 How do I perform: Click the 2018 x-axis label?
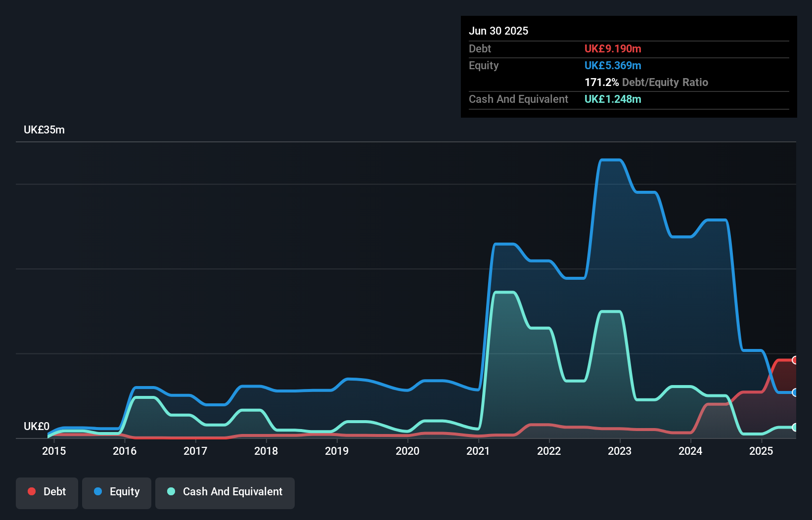[x=266, y=451]
